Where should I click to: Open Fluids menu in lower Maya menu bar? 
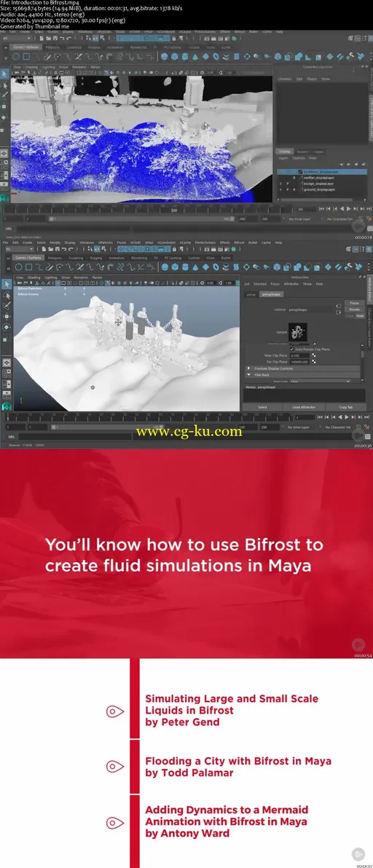(121, 242)
